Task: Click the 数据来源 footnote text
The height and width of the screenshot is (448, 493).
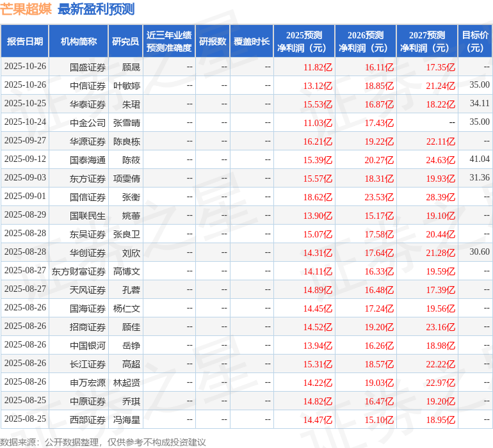Action: [x=103, y=442]
